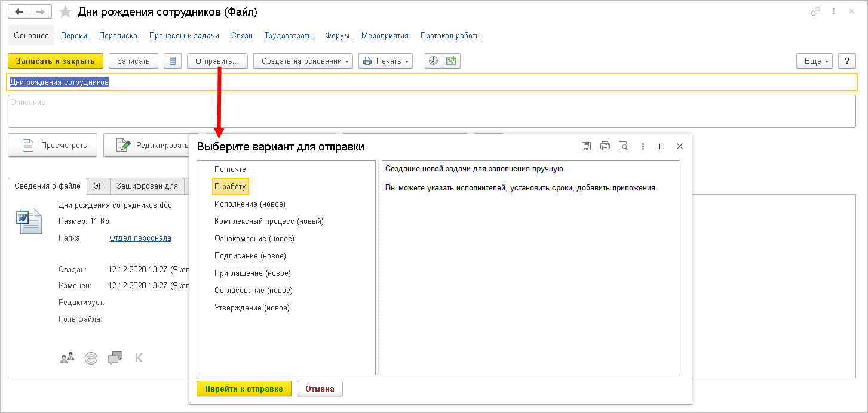Select Подписание (новое) option

tap(250, 256)
